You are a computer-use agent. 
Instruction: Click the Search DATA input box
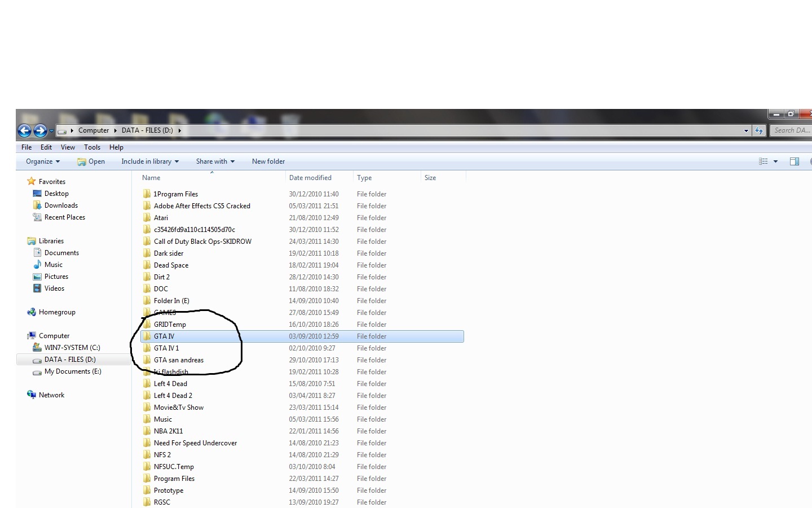791,130
